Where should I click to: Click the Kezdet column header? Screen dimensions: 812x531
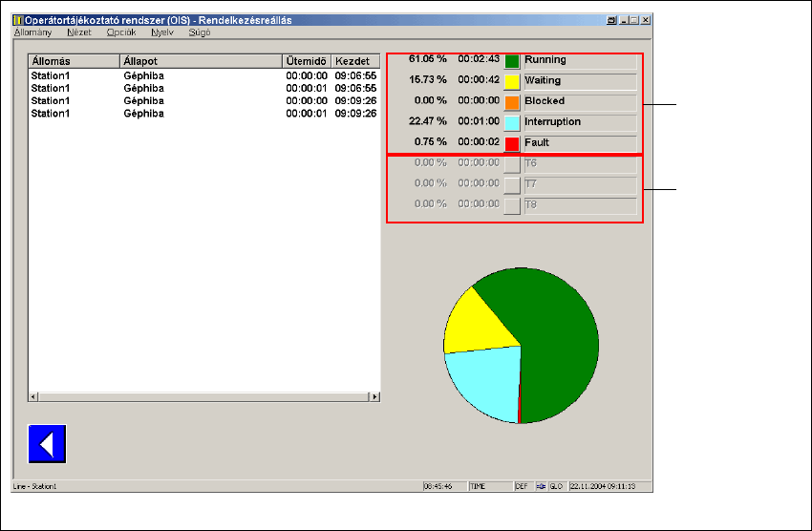355,61
